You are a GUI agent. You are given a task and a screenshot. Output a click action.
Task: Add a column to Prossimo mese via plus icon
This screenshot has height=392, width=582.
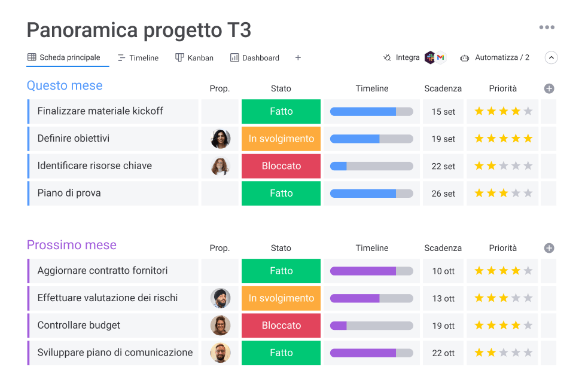pos(549,247)
